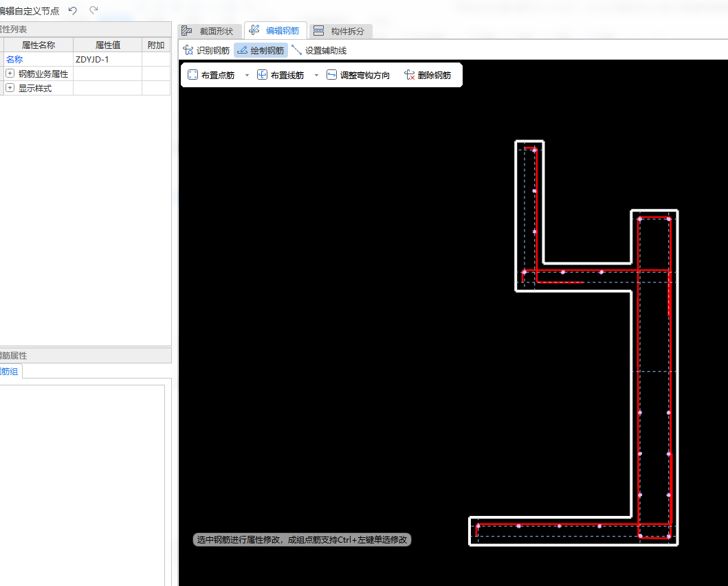This screenshot has width=728, height=586.
Task: Select the 绘制钢筋 tool
Action: [261, 50]
